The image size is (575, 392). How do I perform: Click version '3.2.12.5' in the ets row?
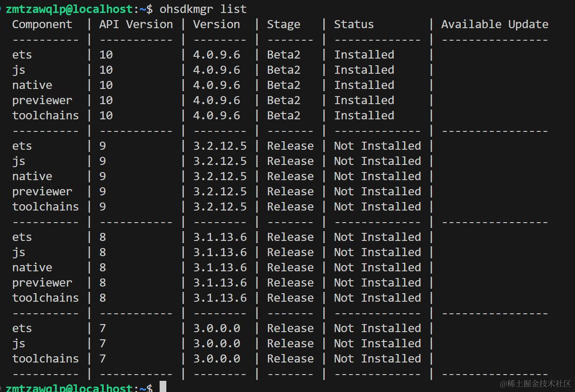point(220,146)
